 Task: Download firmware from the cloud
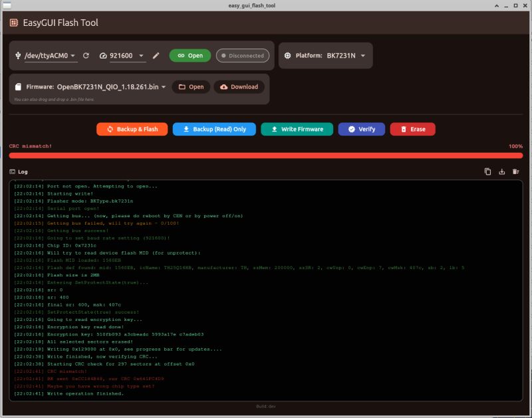pos(240,86)
